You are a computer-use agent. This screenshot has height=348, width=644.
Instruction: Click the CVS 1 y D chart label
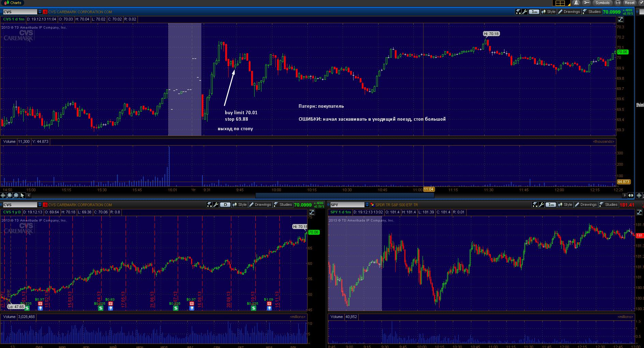[12, 212]
